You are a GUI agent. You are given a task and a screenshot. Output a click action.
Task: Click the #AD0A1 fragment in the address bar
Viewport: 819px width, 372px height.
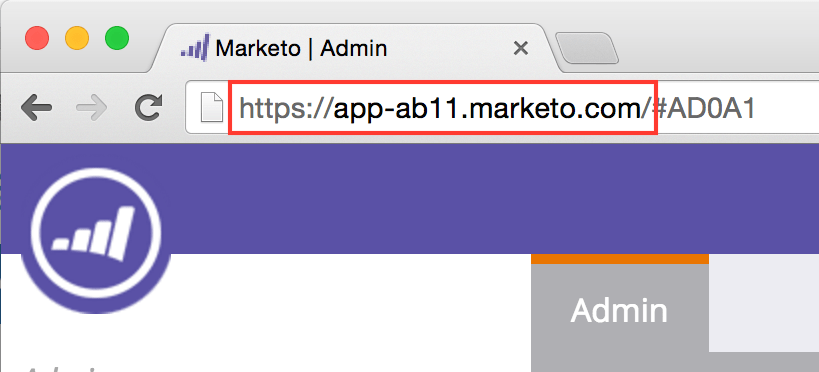click(x=702, y=109)
